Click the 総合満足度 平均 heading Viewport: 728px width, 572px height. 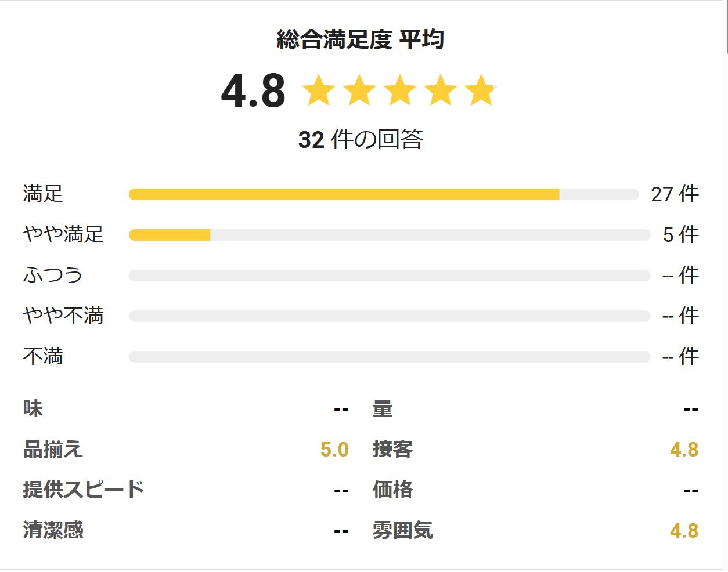point(361,39)
